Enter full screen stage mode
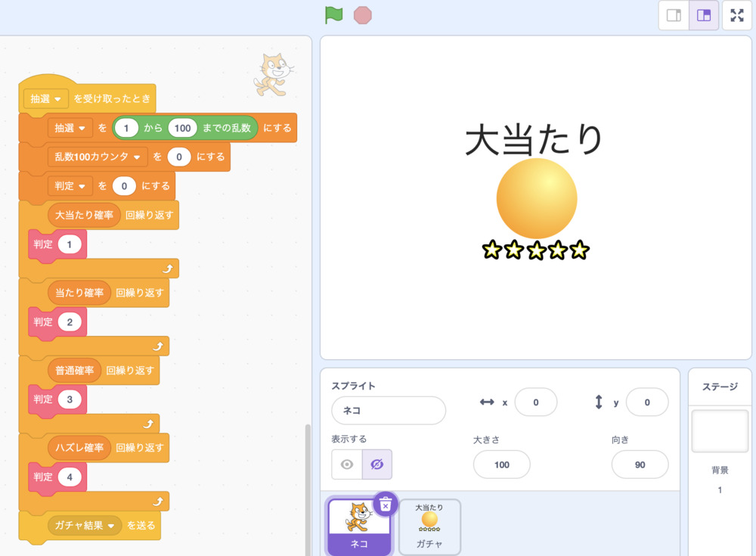 pos(737,15)
